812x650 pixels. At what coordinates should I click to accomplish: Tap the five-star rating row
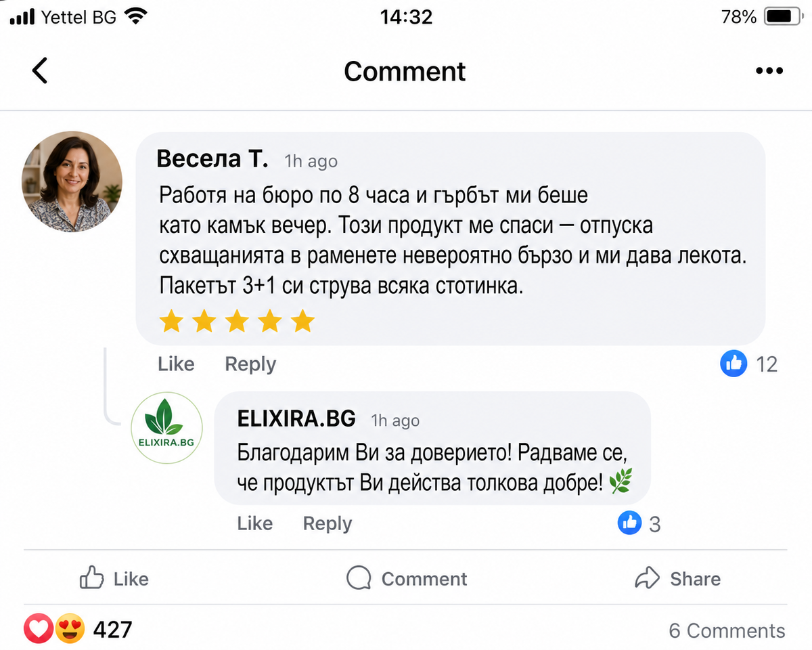pos(237,322)
